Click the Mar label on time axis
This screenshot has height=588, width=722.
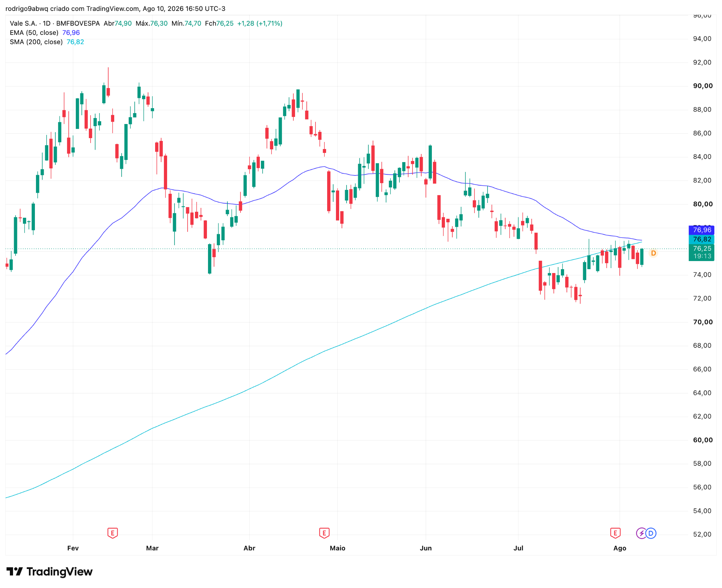click(x=152, y=548)
